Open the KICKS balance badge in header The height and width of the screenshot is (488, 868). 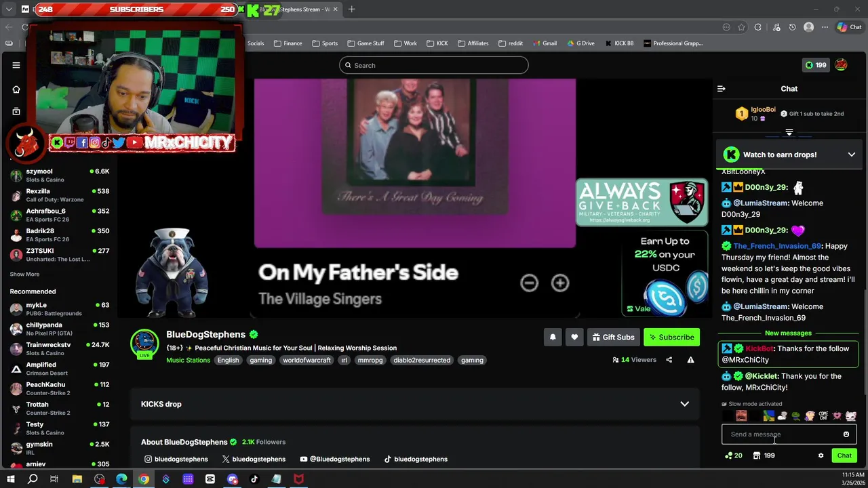tap(816, 65)
